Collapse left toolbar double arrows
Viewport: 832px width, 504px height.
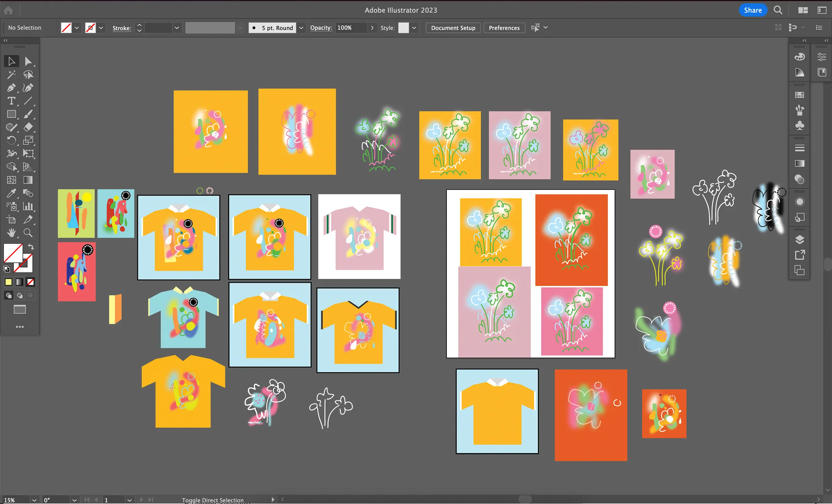5,41
